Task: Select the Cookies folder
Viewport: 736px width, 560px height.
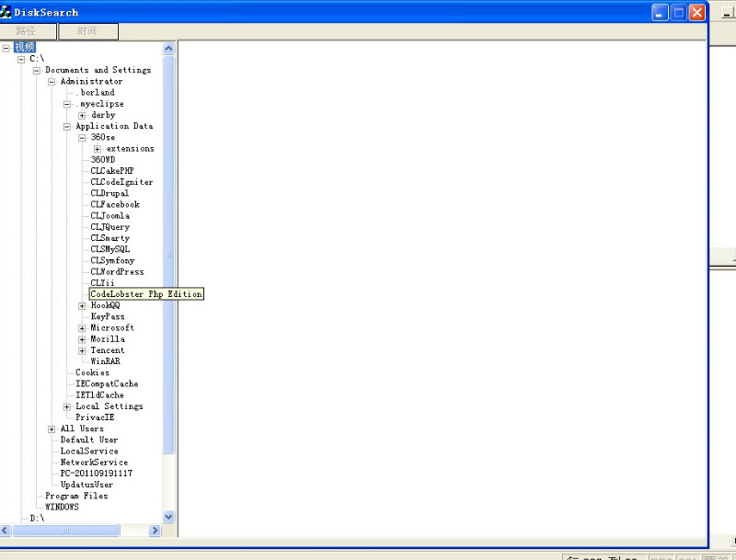Action: pyautogui.click(x=93, y=372)
